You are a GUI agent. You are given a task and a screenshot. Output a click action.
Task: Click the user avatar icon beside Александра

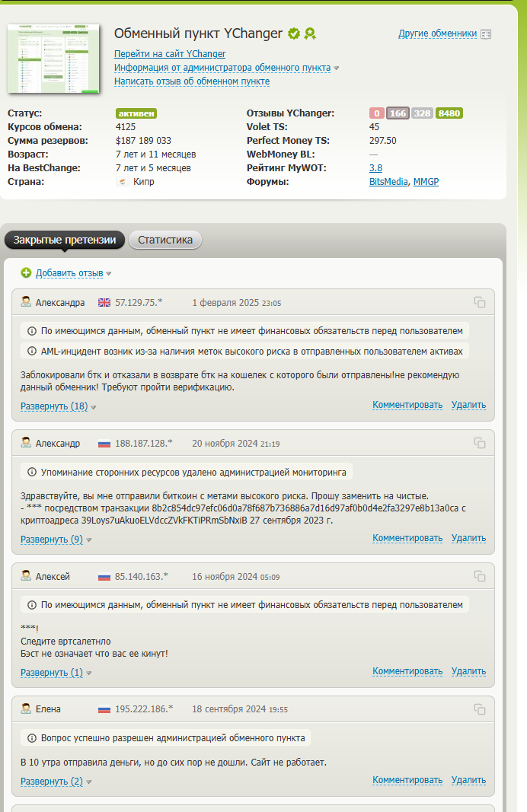tap(26, 302)
